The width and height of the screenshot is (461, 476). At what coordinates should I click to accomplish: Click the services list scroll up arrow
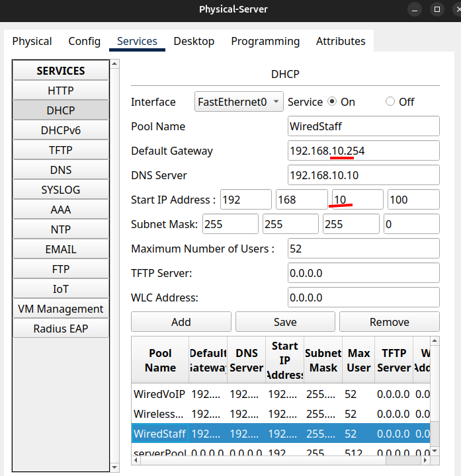tap(114, 63)
